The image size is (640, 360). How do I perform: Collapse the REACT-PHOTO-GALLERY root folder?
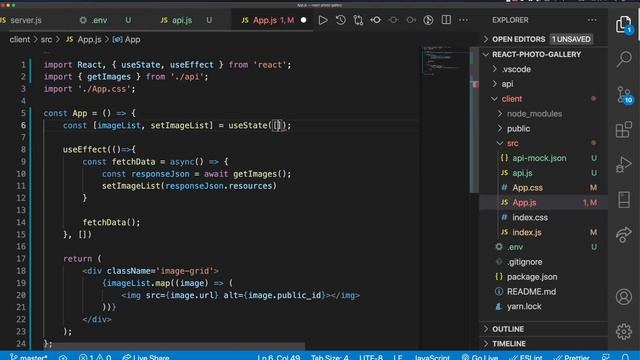543,54
